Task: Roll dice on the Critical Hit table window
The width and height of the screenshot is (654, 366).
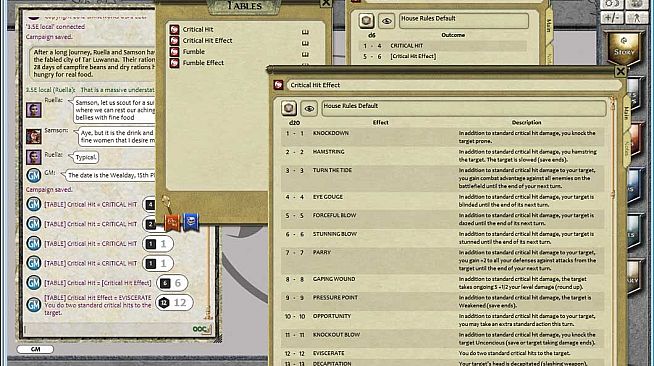Action: pos(366,21)
